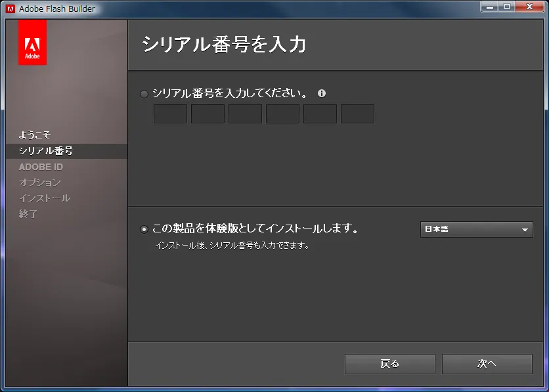Click the シリアル番号を入力 page heading
The width and height of the screenshot is (549, 392).
[x=224, y=45]
